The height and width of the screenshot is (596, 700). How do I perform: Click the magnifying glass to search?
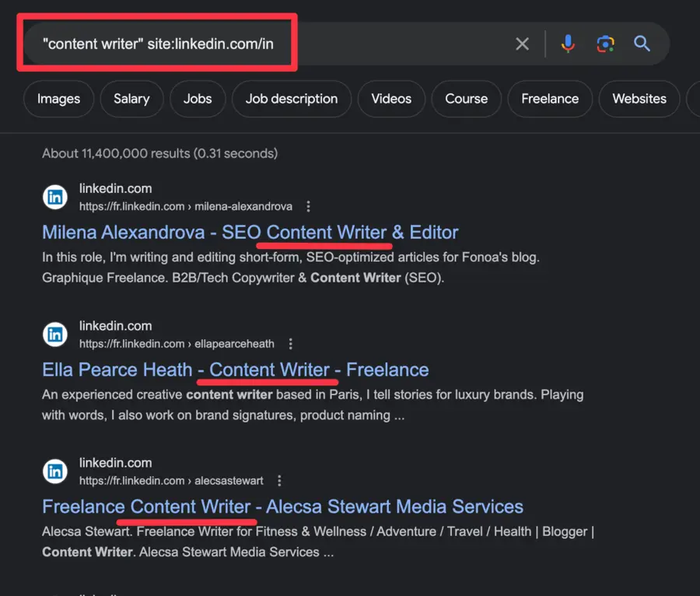click(x=642, y=44)
